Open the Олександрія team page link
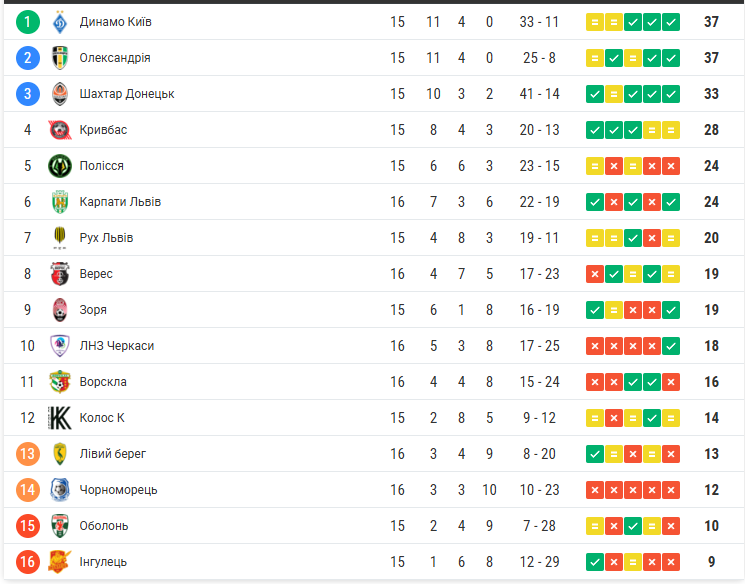745x584 pixels. click(115, 58)
